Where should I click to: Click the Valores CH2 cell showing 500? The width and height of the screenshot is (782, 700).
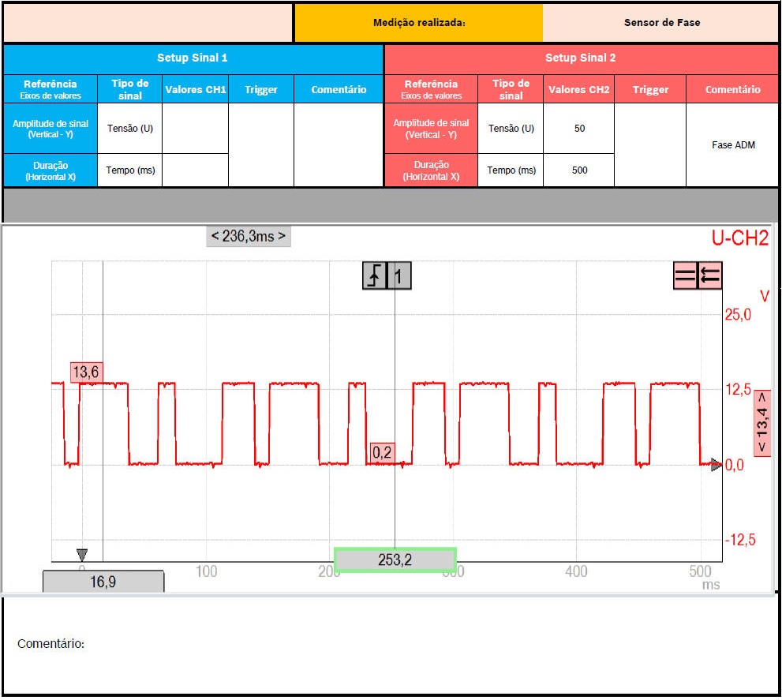click(x=579, y=170)
